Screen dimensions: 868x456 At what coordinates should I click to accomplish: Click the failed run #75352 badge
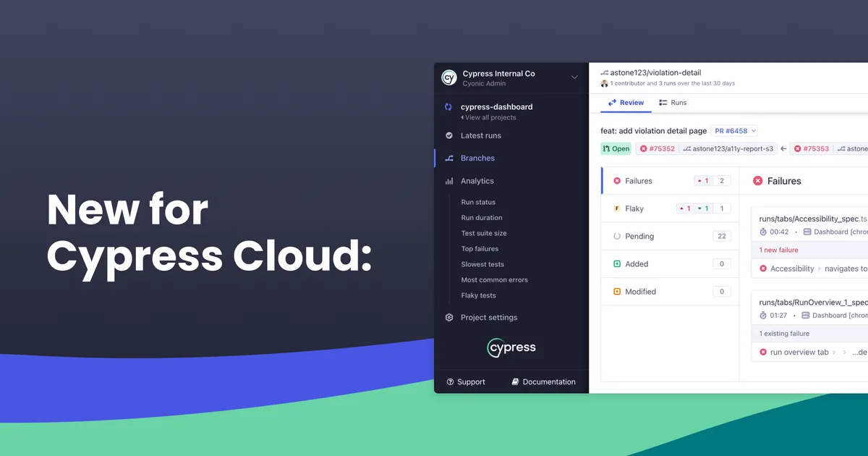coord(657,149)
